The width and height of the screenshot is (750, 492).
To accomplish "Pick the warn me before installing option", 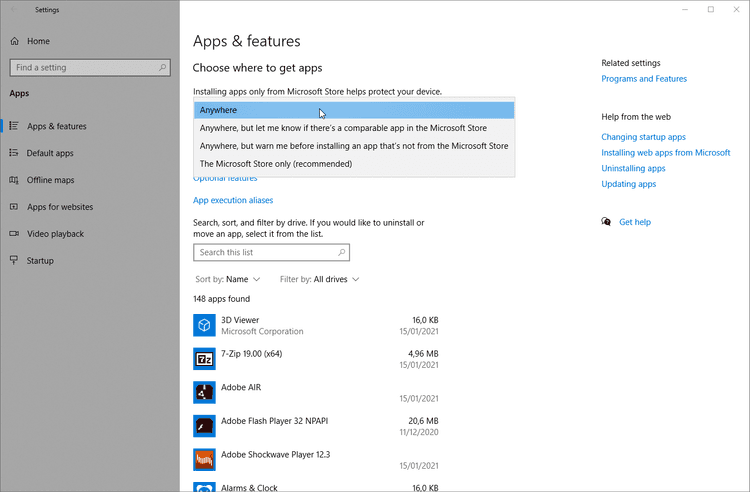I will coord(354,146).
